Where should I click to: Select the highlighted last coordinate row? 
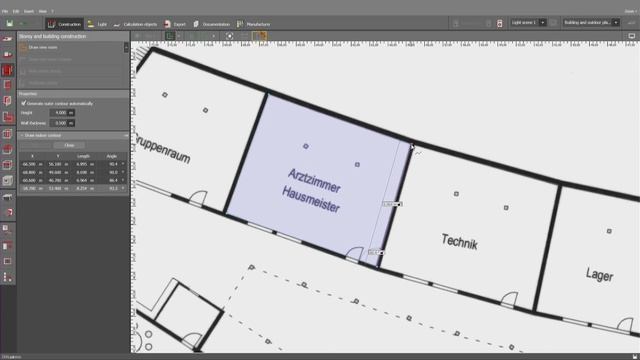point(73,189)
